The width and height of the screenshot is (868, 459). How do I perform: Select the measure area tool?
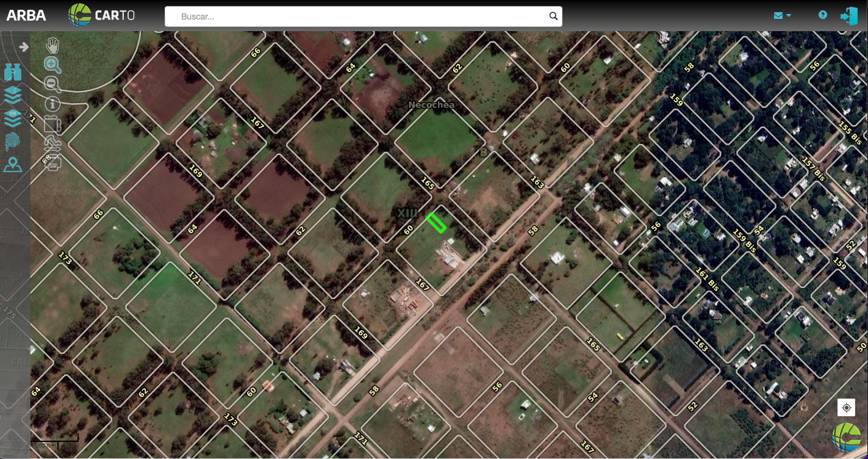pos(53,123)
